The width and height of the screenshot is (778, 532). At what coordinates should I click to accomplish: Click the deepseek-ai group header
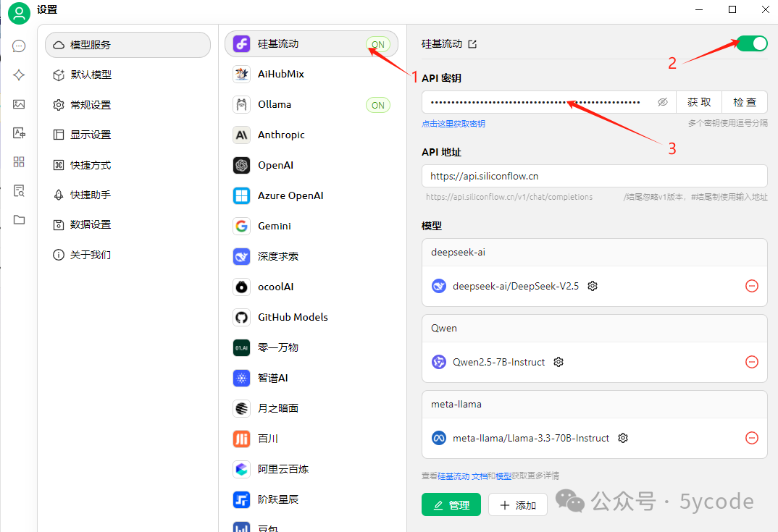[x=595, y=253]
